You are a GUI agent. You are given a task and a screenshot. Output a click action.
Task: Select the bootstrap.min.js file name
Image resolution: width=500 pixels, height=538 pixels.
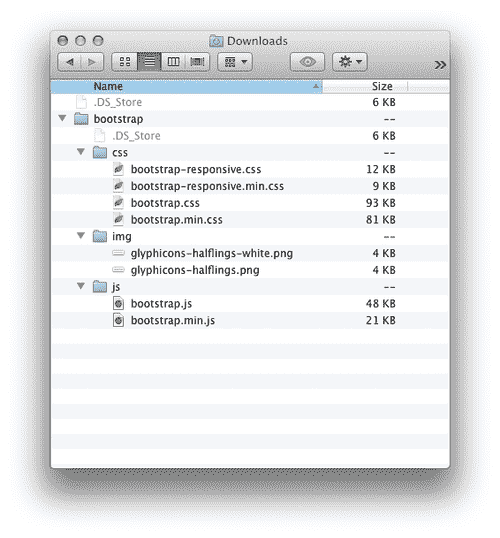click(x=173, y=321)
